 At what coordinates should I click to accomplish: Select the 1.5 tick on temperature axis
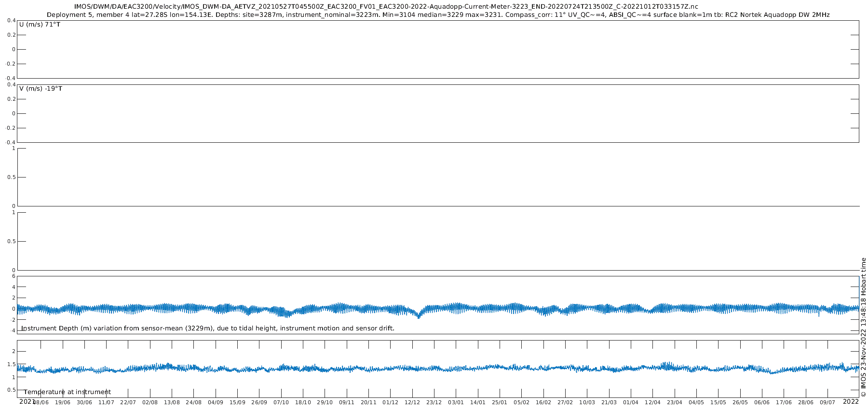pos(11,364)
